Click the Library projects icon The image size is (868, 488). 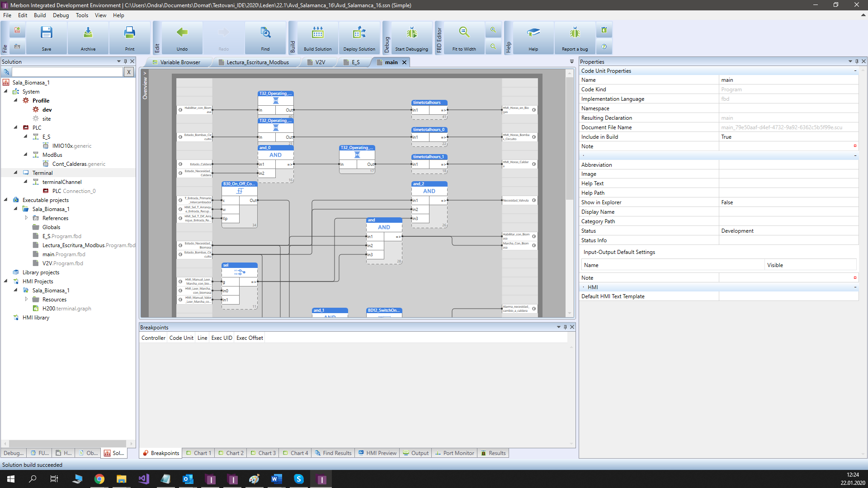[16, 272]
